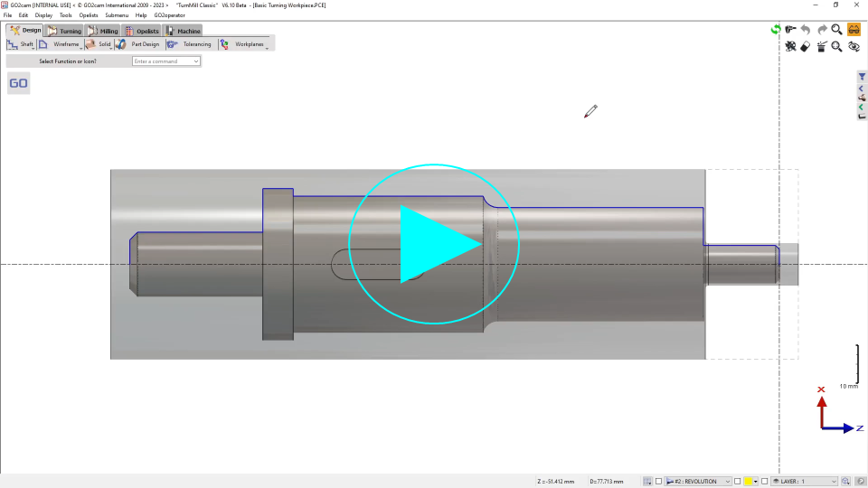Image resolution: width=868 pixels, height=488 pixels.
Task: Expand the Enter a command combo box
Action: pyautogui.click(x=196, y=61)
